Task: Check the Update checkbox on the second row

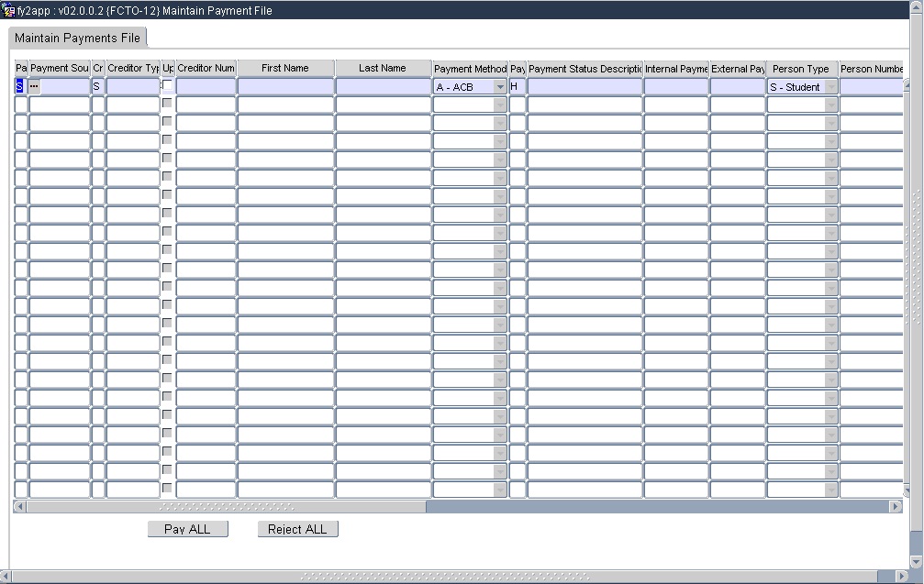Action: pos(166,103)
